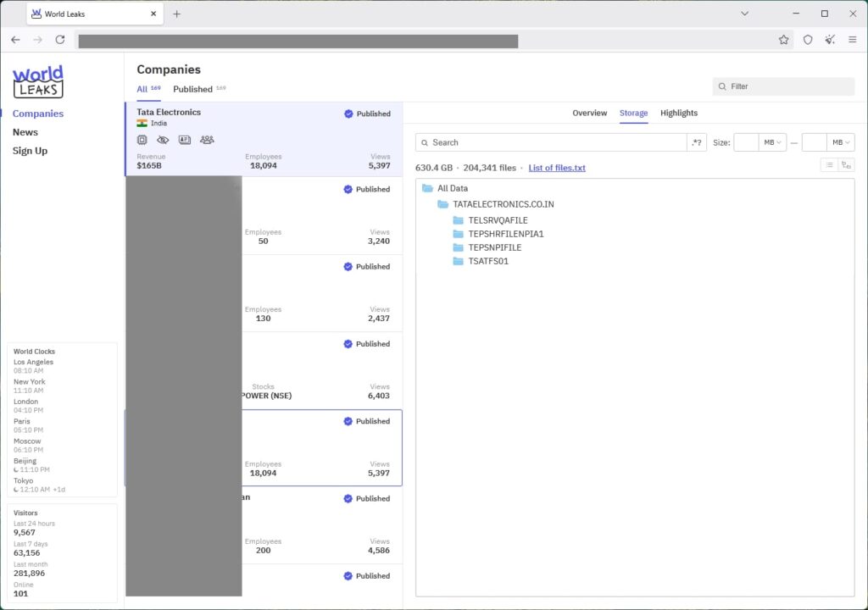Open the shield protection icon in toolbar
The width and height of the screenshot is (868, 610).
[x=808, y=40]
